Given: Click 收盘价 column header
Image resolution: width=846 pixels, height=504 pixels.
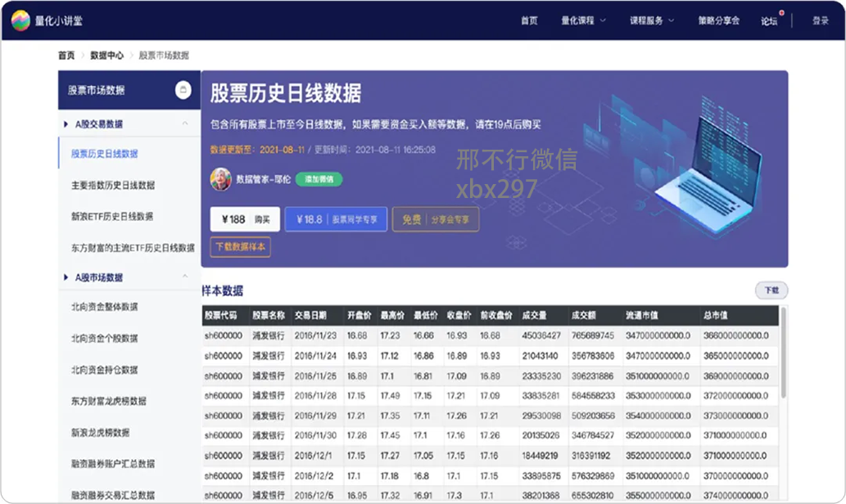Looking at the screenshot, I should click(x=459, y=315).
